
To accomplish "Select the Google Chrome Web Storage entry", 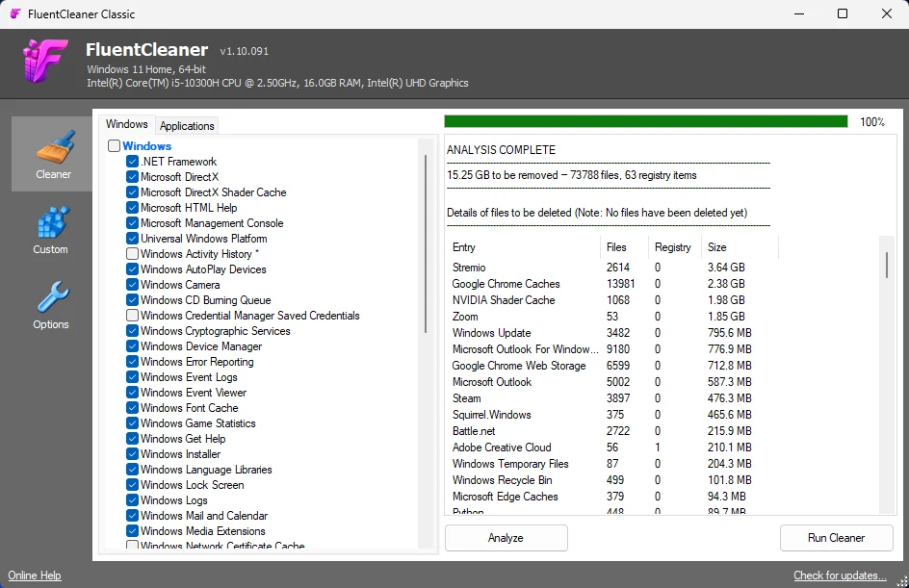I will (614, 366).
